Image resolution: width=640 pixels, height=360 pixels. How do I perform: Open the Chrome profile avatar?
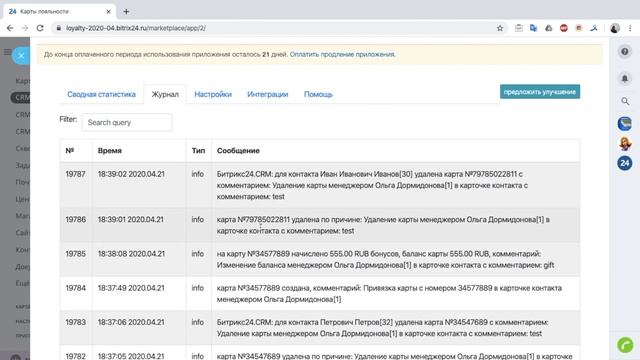tap(615, 28)
